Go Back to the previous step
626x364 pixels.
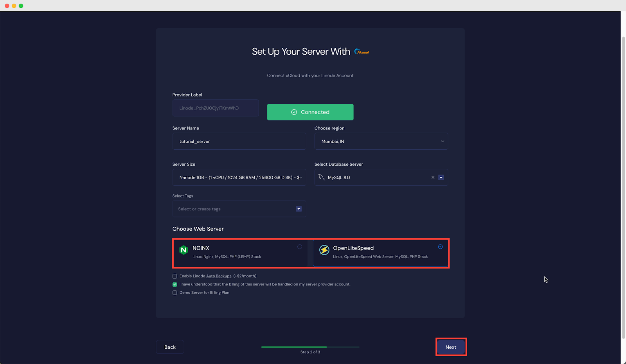point(170,347)
